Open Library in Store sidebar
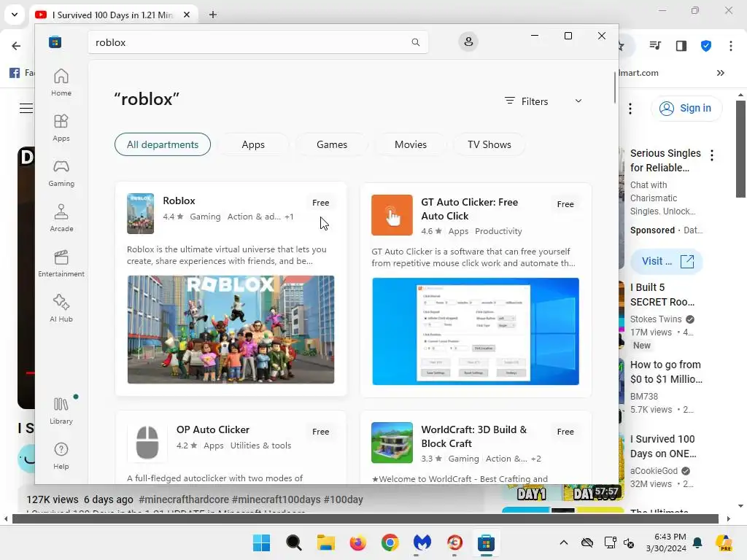747x560 pixels. click(61, 411)
